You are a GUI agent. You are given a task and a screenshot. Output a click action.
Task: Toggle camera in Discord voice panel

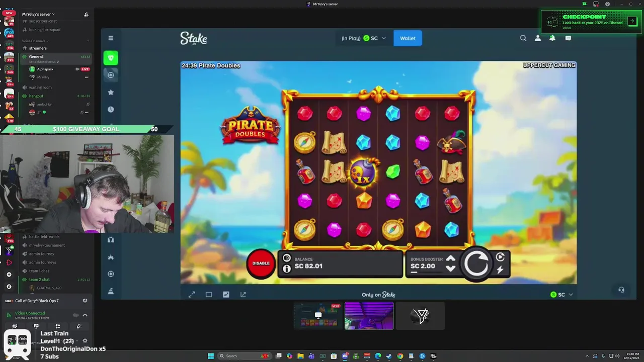[x=15, y=326]
